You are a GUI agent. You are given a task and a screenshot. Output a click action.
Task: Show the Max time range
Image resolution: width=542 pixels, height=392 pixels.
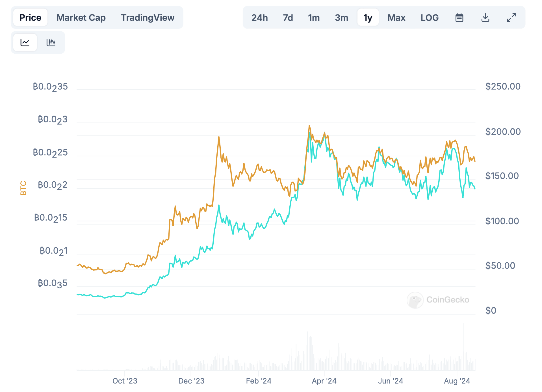point(396,18)
